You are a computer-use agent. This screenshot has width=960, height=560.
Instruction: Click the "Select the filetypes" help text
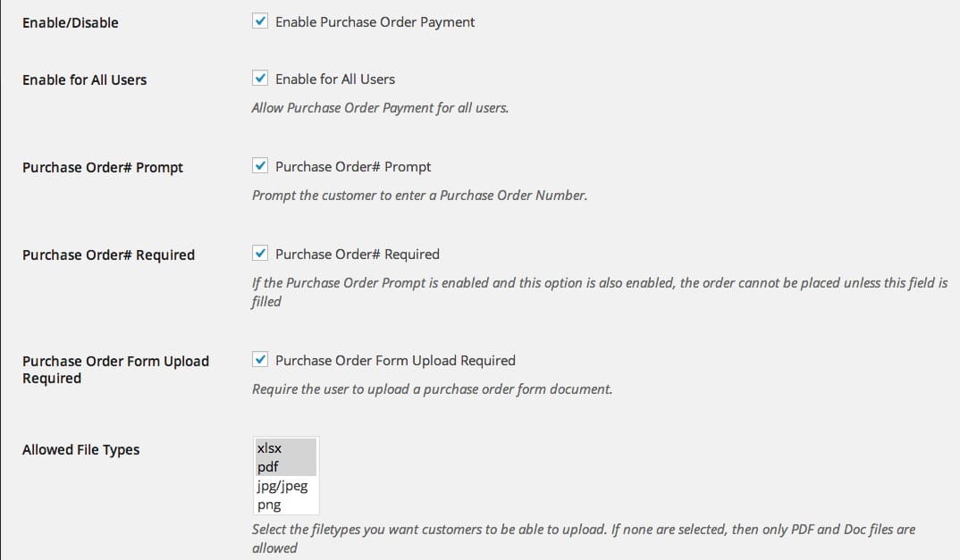[x=584, y=530]
